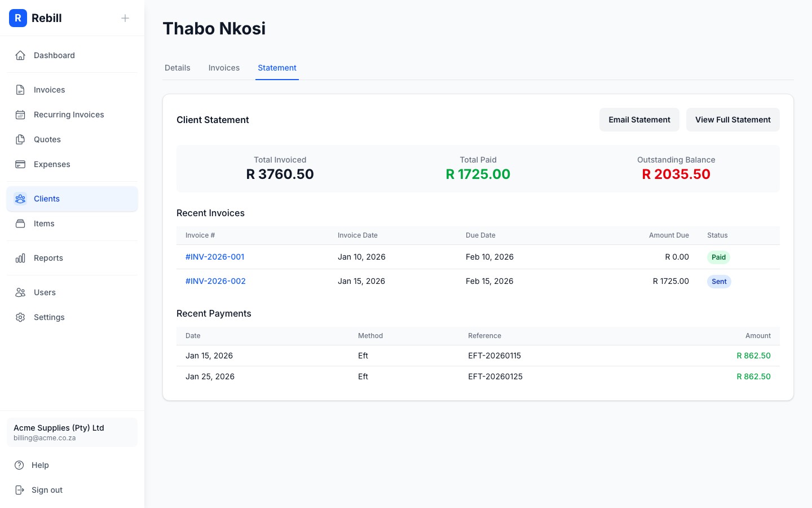Click the Items box icon
812x508 pixels.
[20, 224]
